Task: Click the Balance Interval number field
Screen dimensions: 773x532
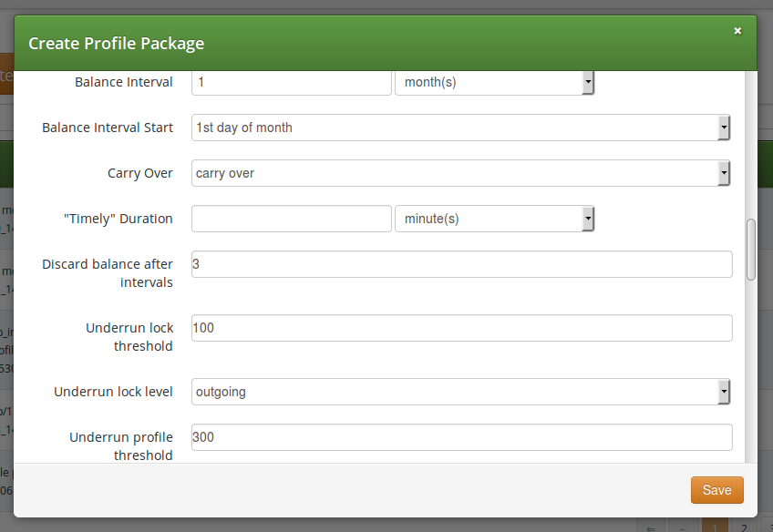Action: coord(291,82)
